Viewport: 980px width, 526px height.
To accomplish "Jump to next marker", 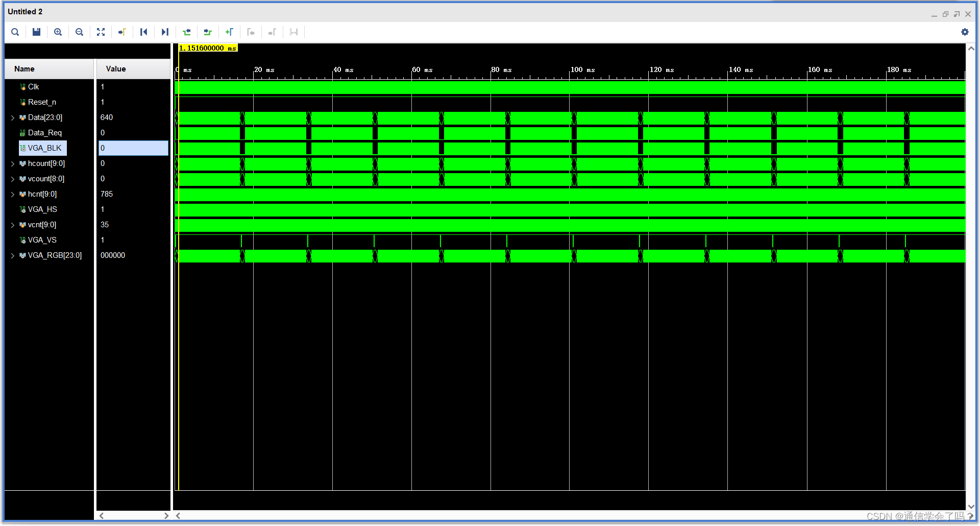I will click(272, 32).
